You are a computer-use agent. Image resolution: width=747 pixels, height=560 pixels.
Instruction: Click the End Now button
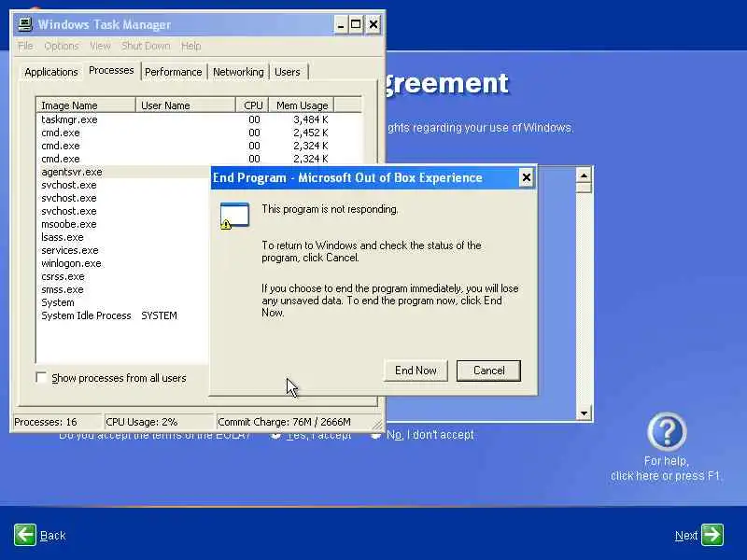tap(416, 371)
